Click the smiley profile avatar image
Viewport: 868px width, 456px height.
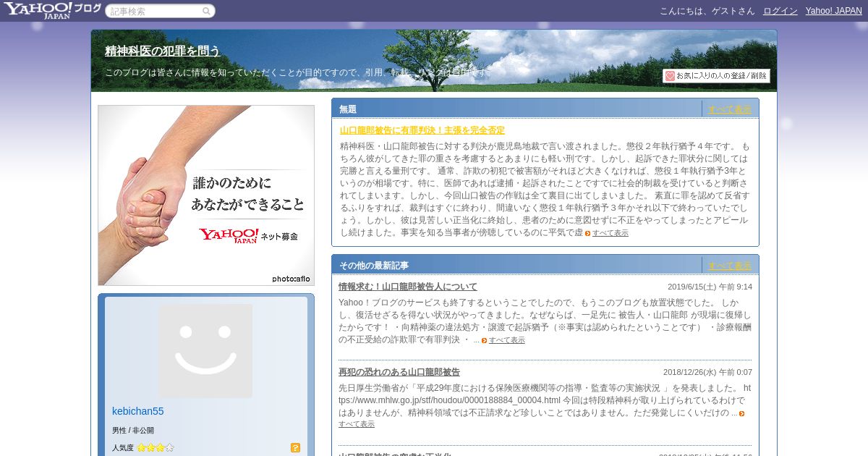[x=205, y=350]
